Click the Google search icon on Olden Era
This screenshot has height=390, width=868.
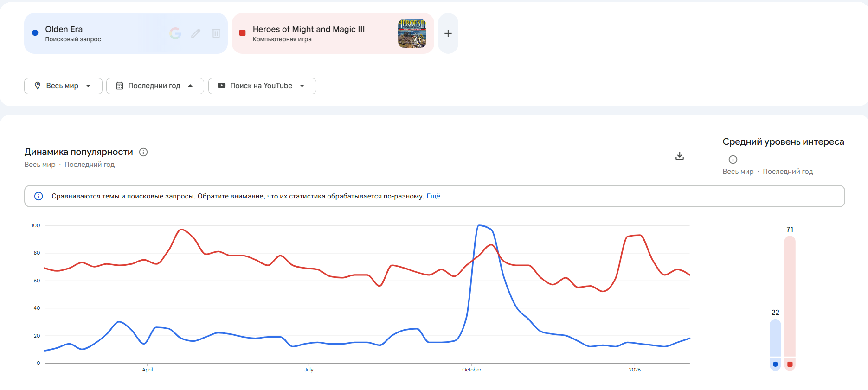tap(175, 33)
